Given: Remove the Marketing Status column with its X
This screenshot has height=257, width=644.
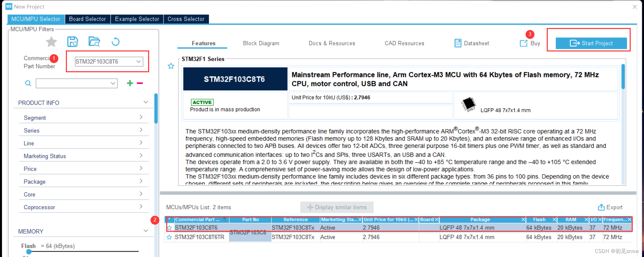Looking at the screenshot, I should [x=360, y=220].
